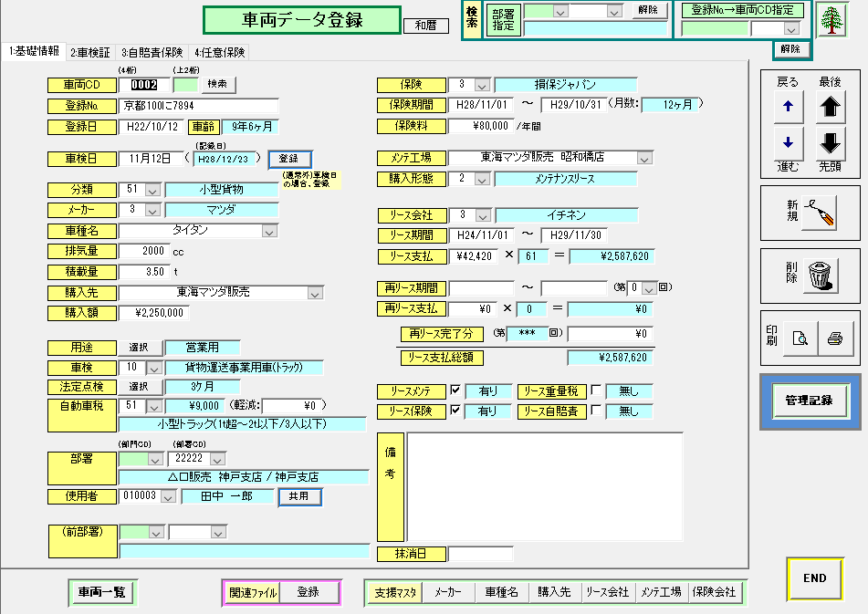Click the 抹消日 input field
The width and height of the screenshot is (868, 614).
click(x=480, y=554)
